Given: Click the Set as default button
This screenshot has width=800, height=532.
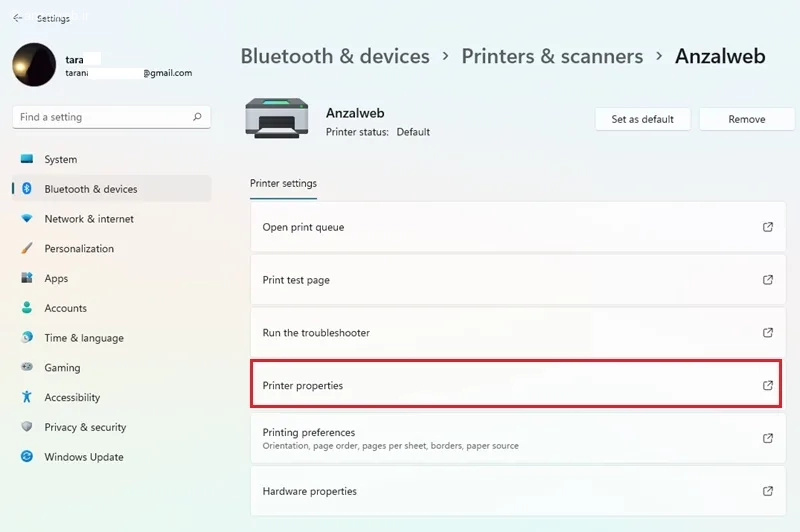Looking at the screenshot, I should tap(642, 119).
